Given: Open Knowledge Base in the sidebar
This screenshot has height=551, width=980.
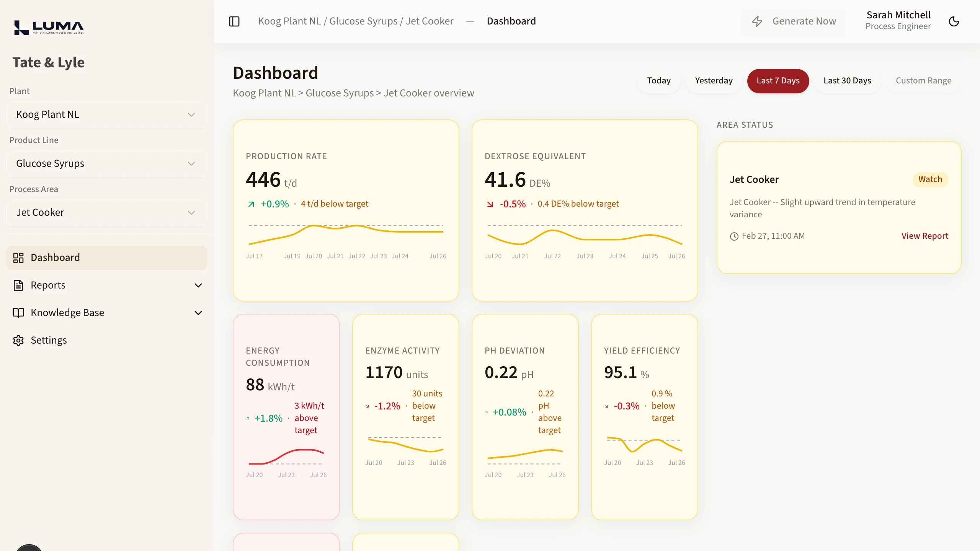Looking at the screenshot, I should click(x=107, y=313).
